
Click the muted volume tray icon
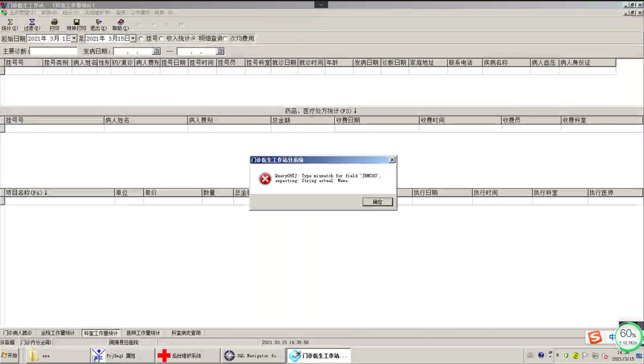[x=604, y=356]
